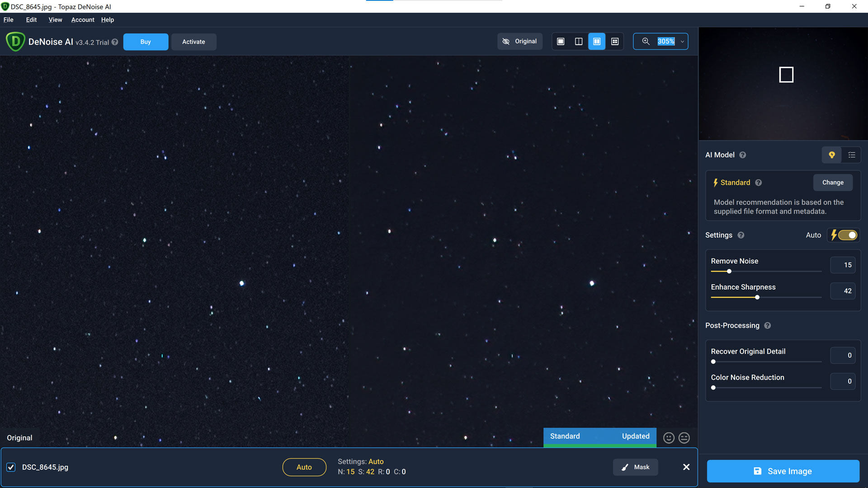The width and height of the screenshot is (868, 488).
Task: Click the neutral face feedback icon
Action: (684, 438)
